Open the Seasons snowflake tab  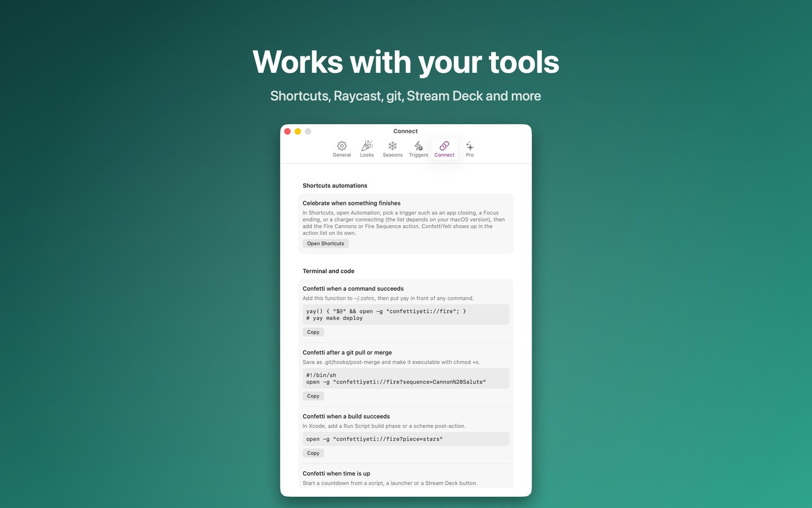click(392, 149)
